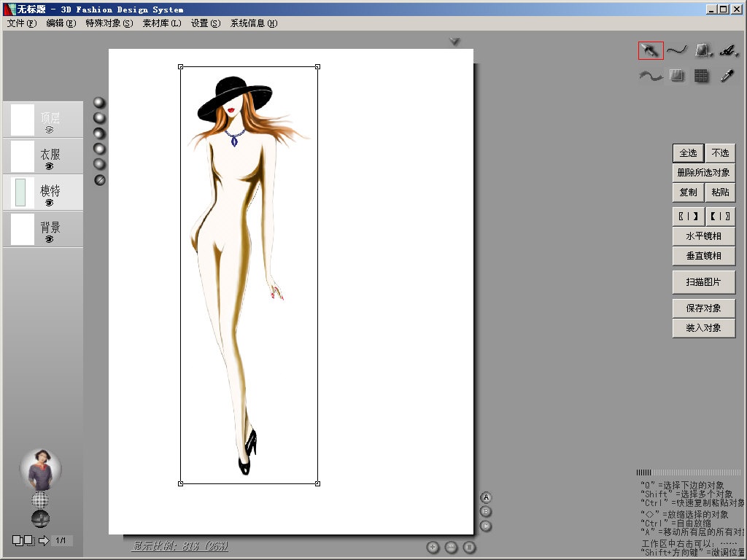
Task: Click the right bracket order button
Action: pos(720,216)
